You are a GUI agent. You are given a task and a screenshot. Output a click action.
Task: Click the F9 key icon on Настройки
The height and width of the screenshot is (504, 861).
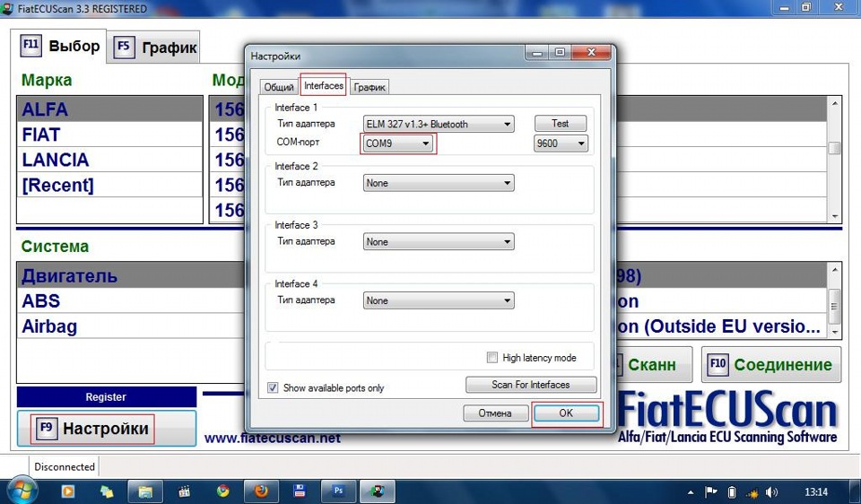tap(46, 428)
